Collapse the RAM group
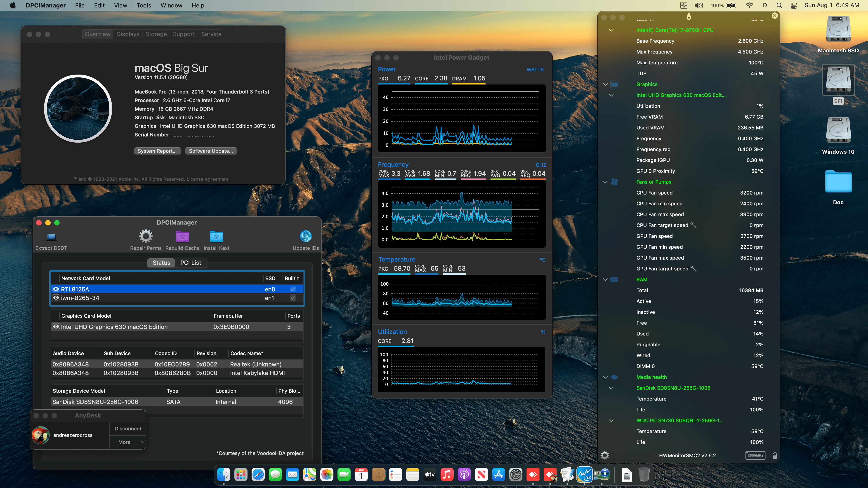The height and width of the screenshot is (488, 868). 605,279
